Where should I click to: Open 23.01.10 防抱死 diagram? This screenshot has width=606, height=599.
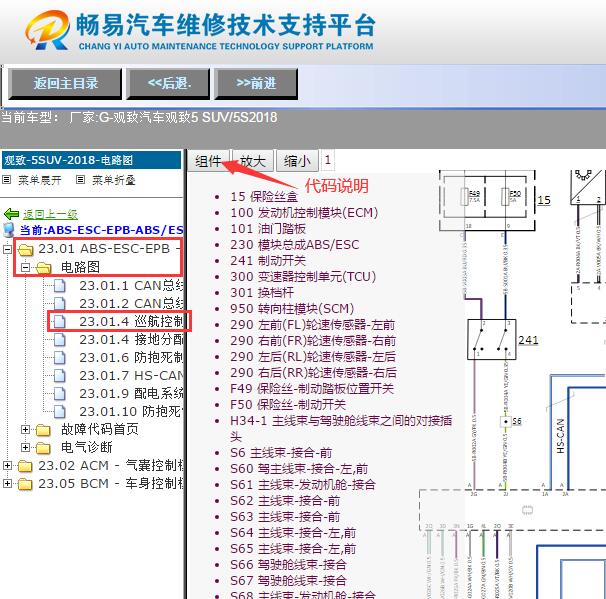click(131, 412)
